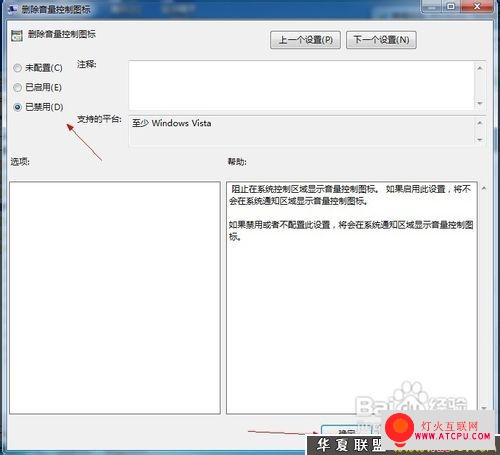This screenshot has width=500, height=455.
Task: Select the 未配置(C) radio button
Action: [17, 68]
